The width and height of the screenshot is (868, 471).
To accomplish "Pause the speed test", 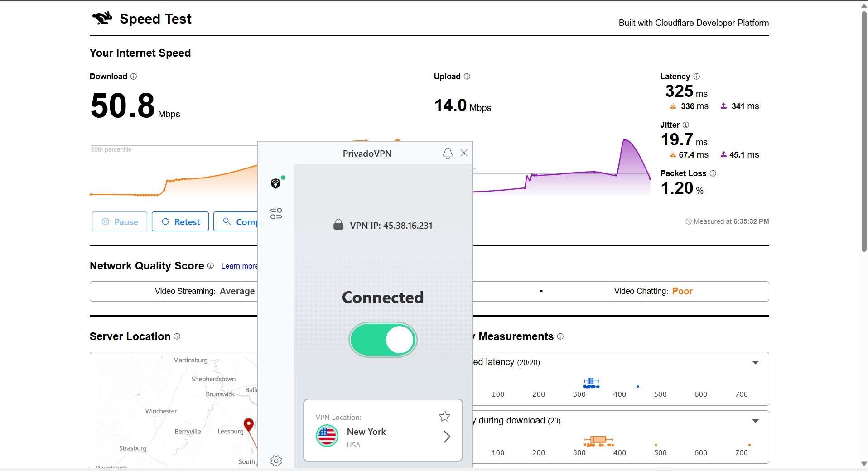I will [x=120, y=221].
